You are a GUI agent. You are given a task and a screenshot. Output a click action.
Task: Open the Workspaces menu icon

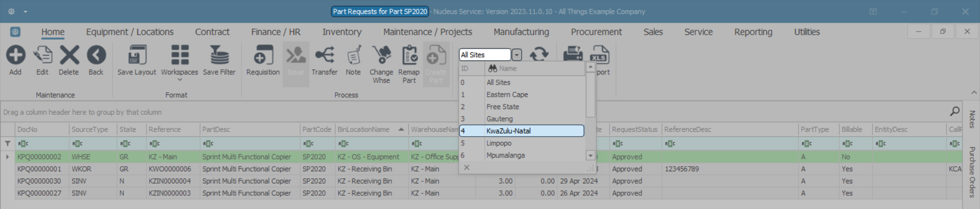(x=180, y=55)
